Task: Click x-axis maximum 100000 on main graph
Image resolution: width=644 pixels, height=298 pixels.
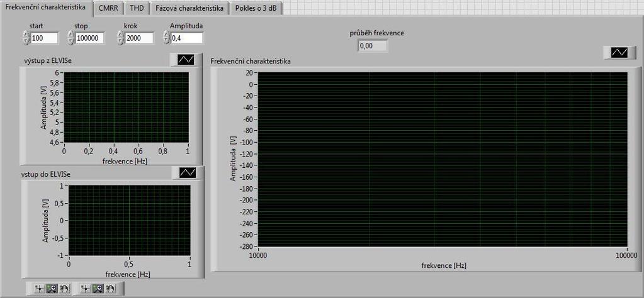Action: (627, 256)
